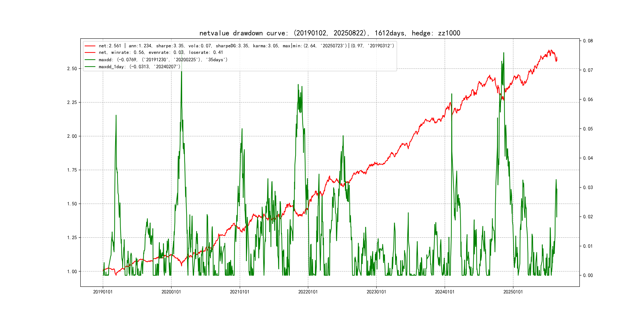Click the 1.75 left axis tick label
This screenshot has height=322, width=644.
click(72, 170)
